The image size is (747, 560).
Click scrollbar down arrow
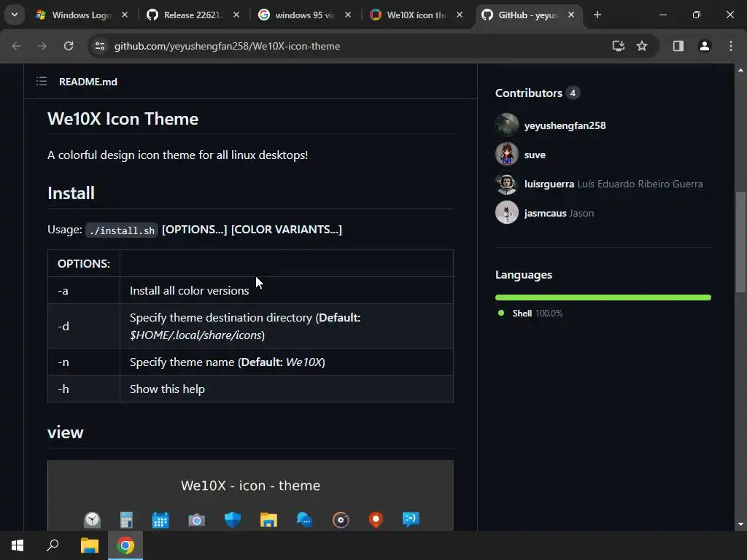(x=740, y=525)
